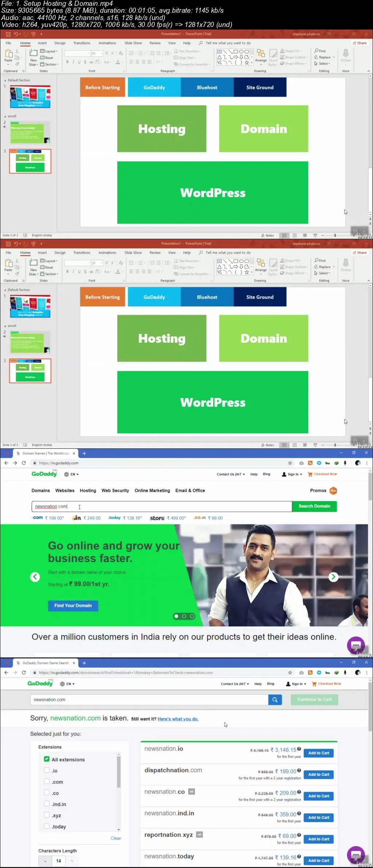Enable the .xyz extension checkbox
This screenshot has height=868, width=373.
pos(47,815)
